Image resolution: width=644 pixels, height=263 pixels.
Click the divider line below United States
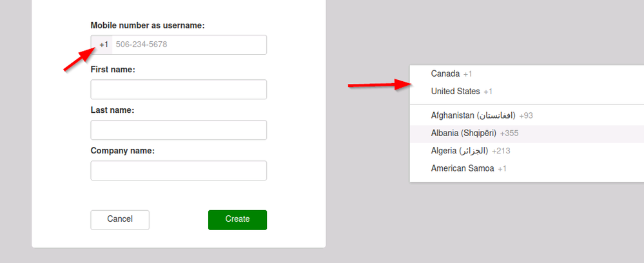click(527, 104)
